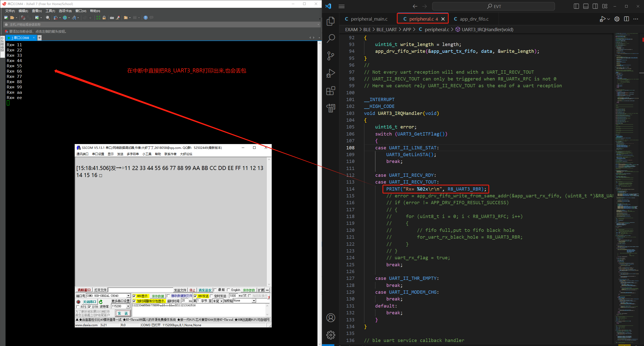Open Xshell 工具(T) menu
Image resolution: width=644 pixels, height=346 pixels.
tap(50, 11)
